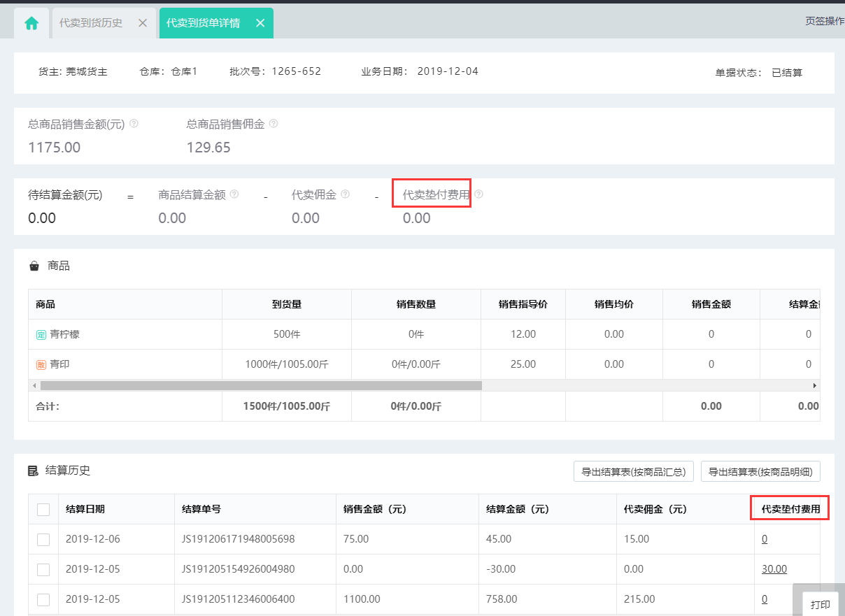Click product name 青柠檬
The image size is (845, 616).
point(64,334)
